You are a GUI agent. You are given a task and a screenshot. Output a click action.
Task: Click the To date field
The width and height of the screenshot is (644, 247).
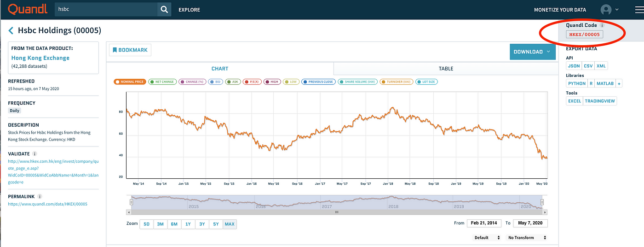coord(530,223)
